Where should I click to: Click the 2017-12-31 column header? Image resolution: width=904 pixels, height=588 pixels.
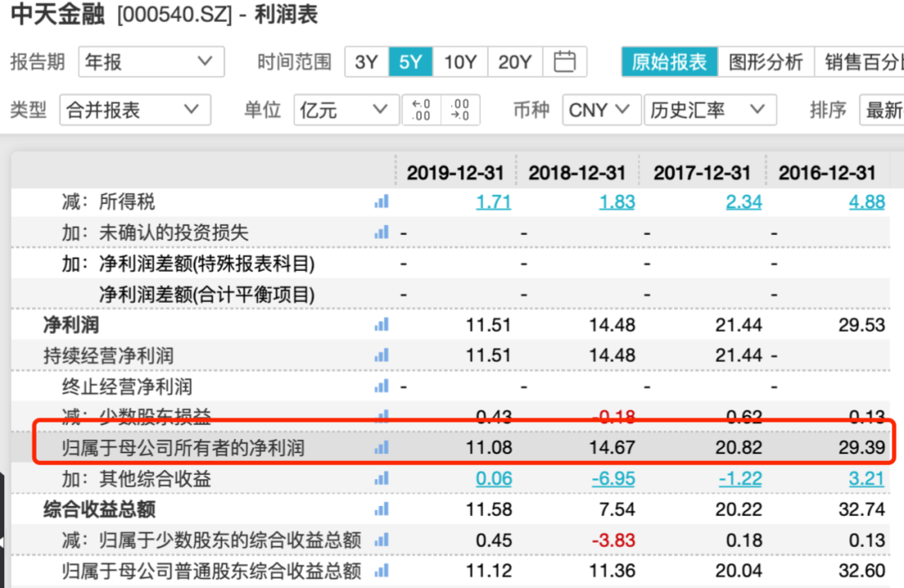[702, 173]
